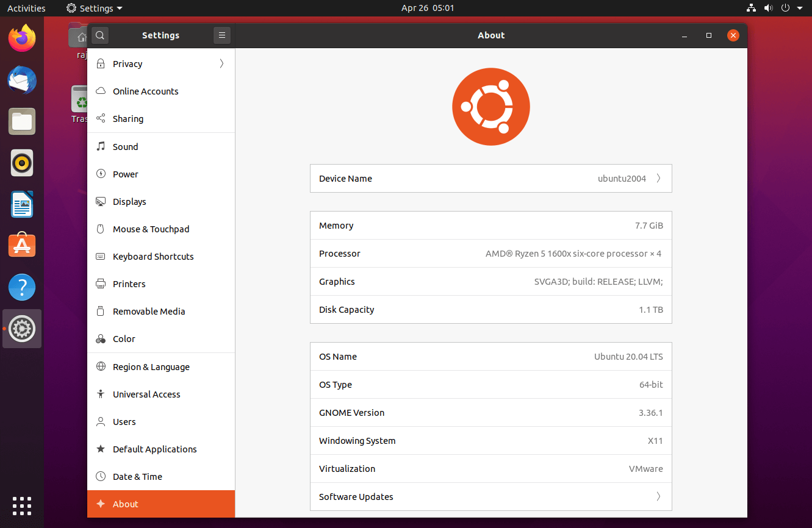Click the Privacy lock icon in sidebar

(x=101, y=64)
